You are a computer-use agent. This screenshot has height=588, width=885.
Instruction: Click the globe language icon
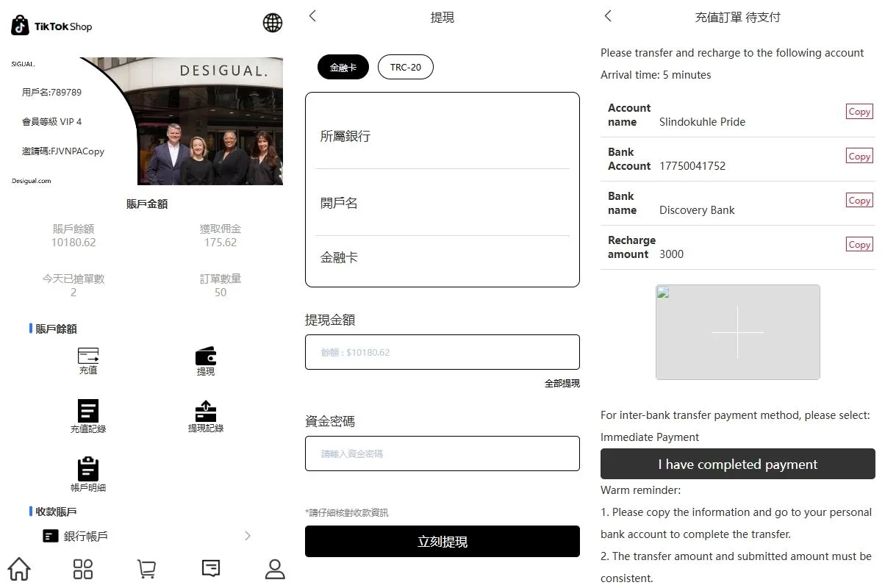click(273, 23)
